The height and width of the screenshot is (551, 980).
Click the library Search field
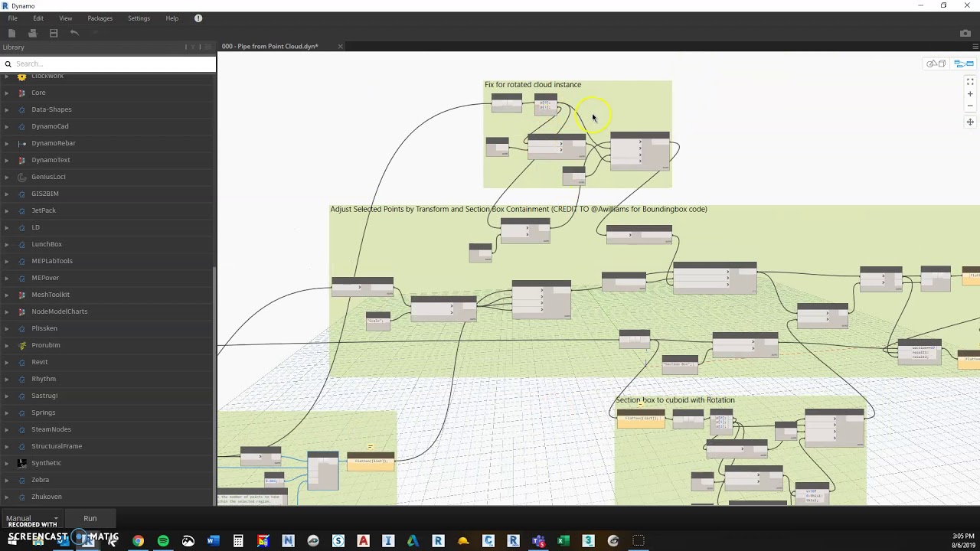click(x=108, y=64)
